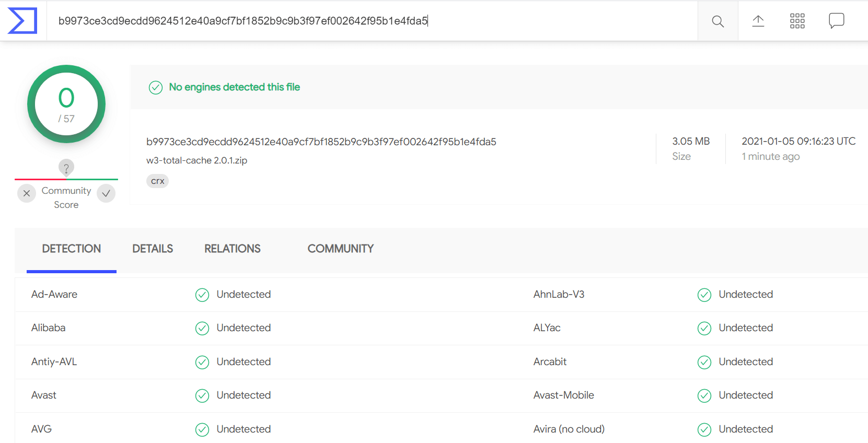Click the green check beside 'No engines detected'
This screenshot has height=443, width=868.
click(x=156, y=87)
